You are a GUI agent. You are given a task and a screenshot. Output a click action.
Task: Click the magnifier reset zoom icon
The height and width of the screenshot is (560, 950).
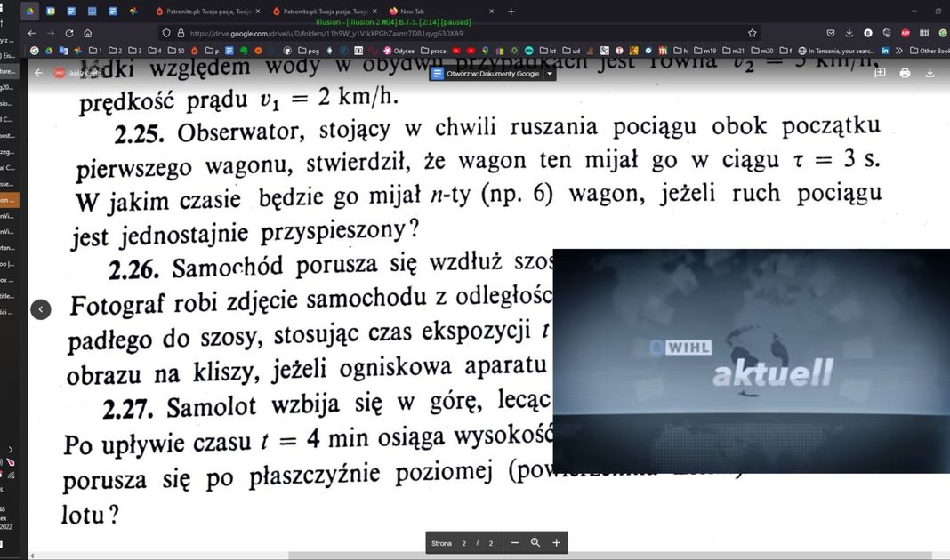pyautogui.click(x=535, y=543)
